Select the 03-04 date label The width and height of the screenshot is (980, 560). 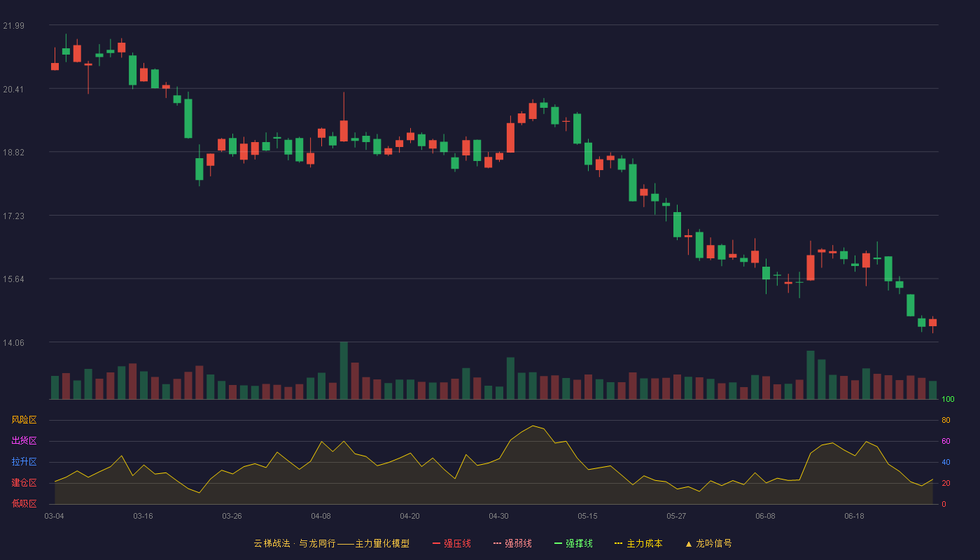[x=55, y=516]
